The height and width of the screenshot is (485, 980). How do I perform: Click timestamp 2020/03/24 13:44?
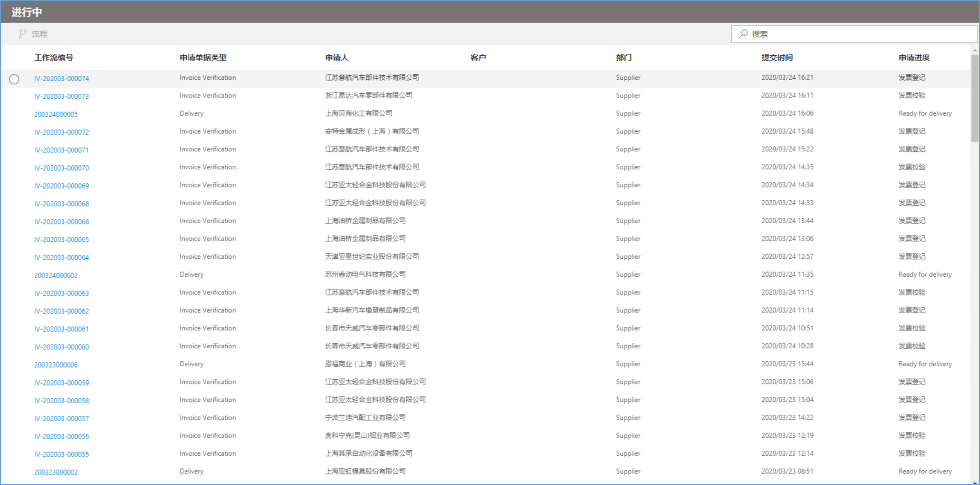[x=787, y=220]
